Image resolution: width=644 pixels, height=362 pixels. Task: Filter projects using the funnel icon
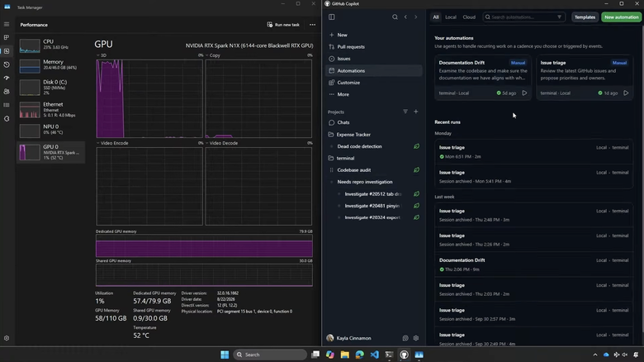tap(405, 112)
